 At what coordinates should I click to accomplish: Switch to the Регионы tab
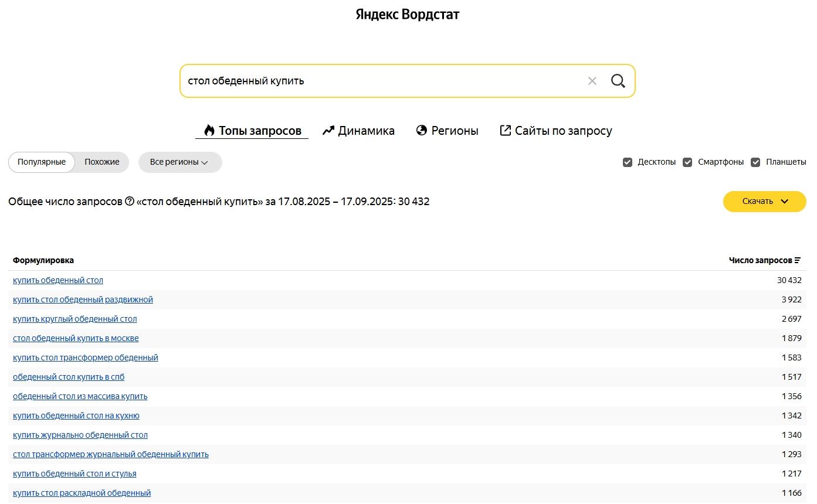(x=447, y=131)
